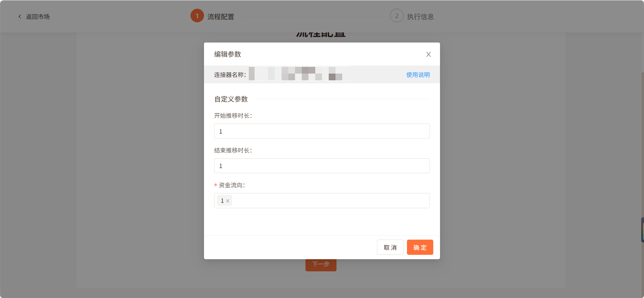Click the 资金流向 field label
644x298 pixels.
click(x=232, y=185)
